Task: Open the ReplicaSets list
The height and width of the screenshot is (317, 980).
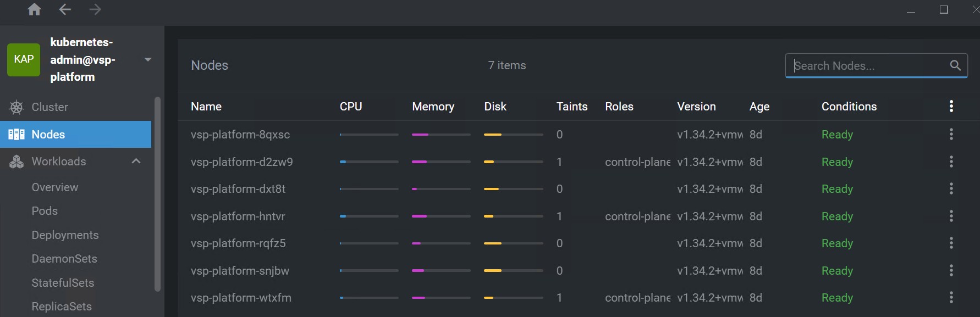Action: (x=62, y=307)
